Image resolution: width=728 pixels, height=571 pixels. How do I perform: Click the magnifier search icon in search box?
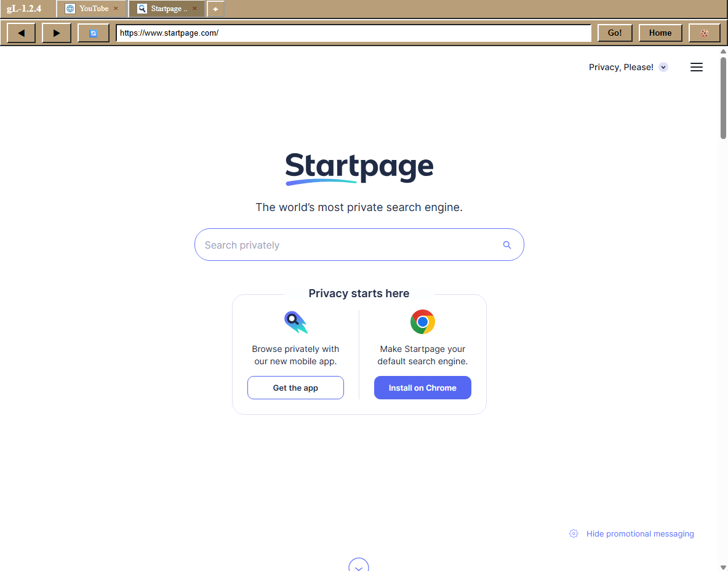point(507,245)
